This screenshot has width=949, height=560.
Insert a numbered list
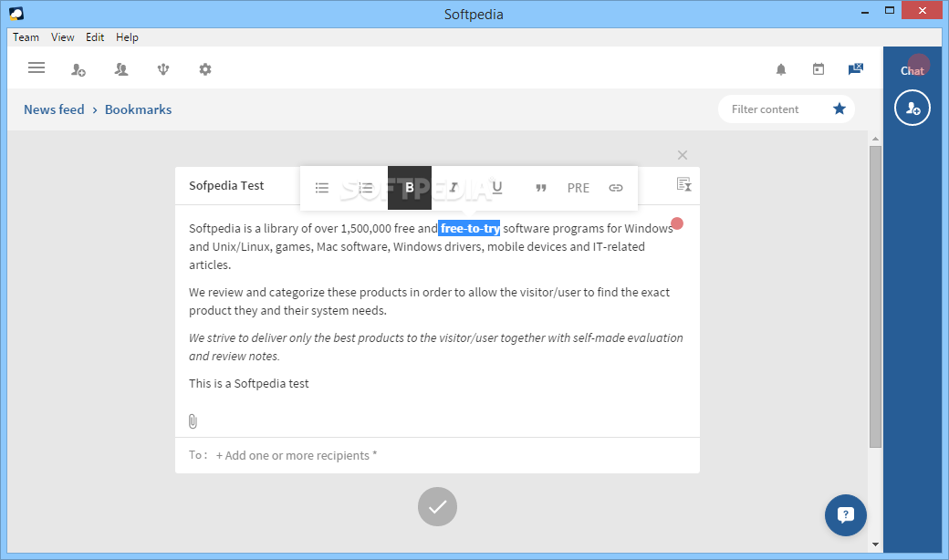(x=366, y=188)
